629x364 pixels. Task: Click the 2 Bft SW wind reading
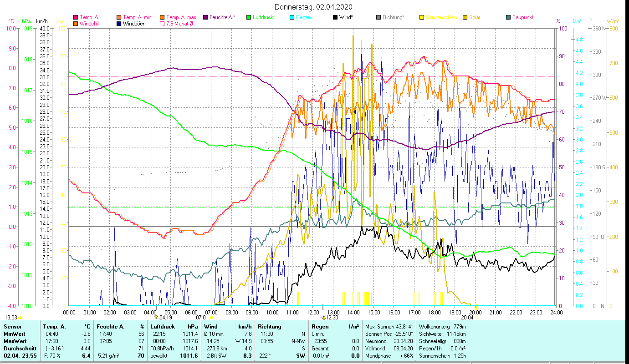(x=215, y=356)
